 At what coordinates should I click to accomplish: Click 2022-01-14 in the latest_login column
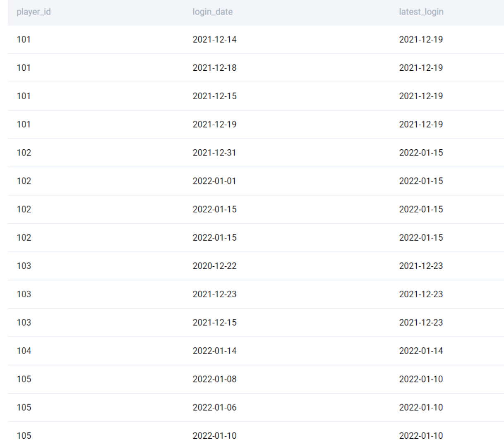421,351
